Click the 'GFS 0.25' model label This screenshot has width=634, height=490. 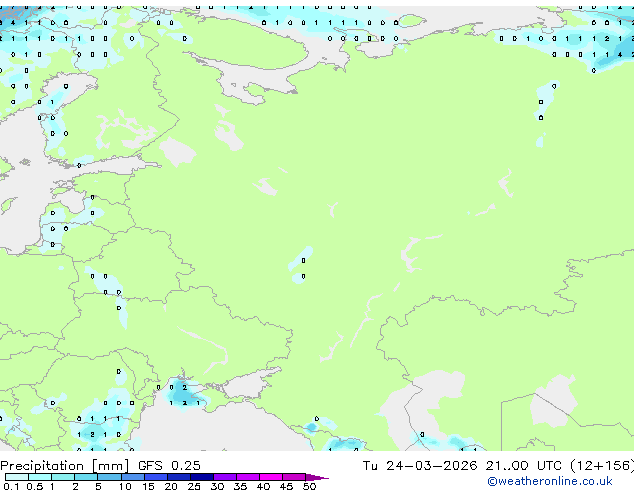click(169, 466)
